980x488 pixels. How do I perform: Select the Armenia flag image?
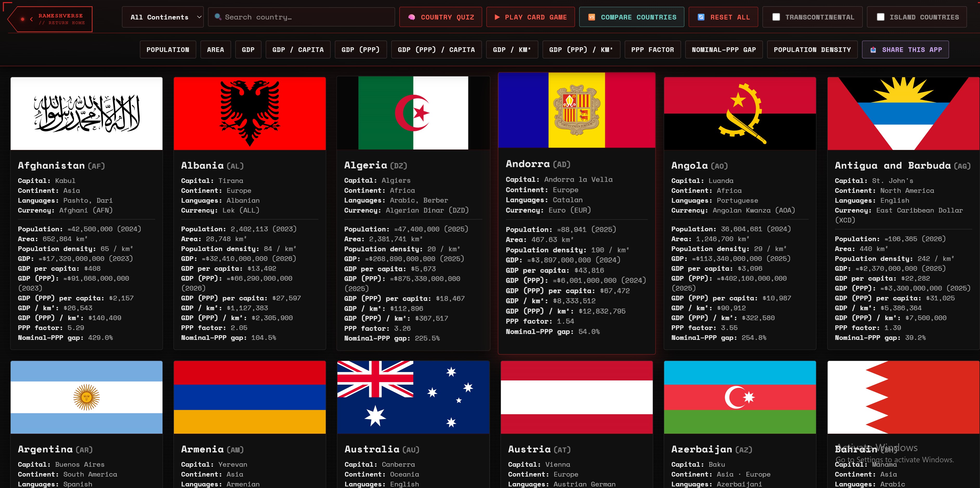(x=250, y=397)
